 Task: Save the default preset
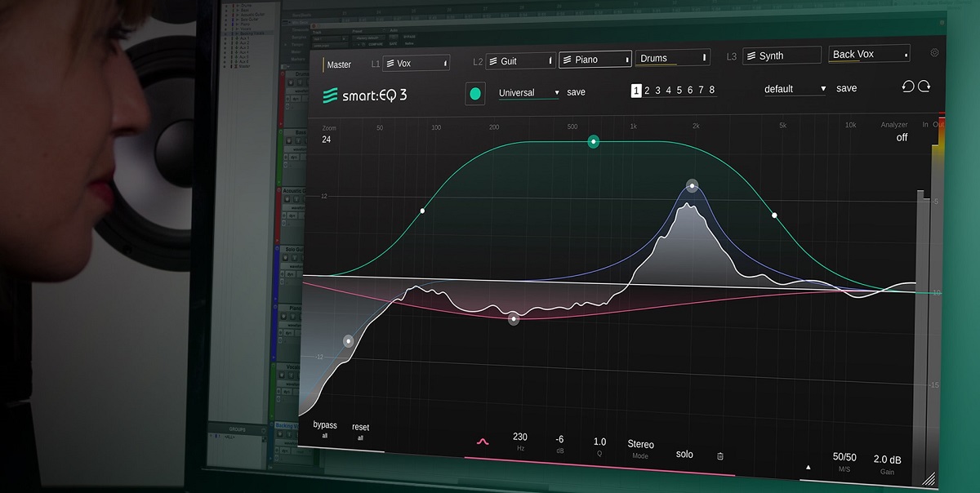[x=847, y=88]
